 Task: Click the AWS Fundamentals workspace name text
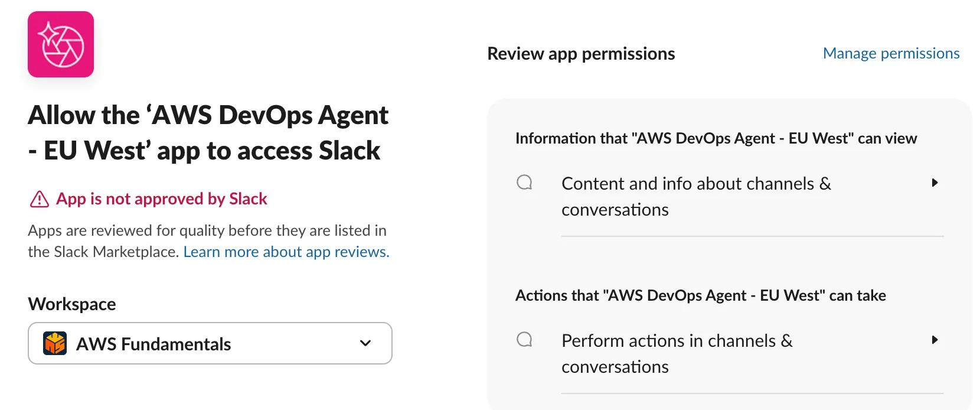152,344
